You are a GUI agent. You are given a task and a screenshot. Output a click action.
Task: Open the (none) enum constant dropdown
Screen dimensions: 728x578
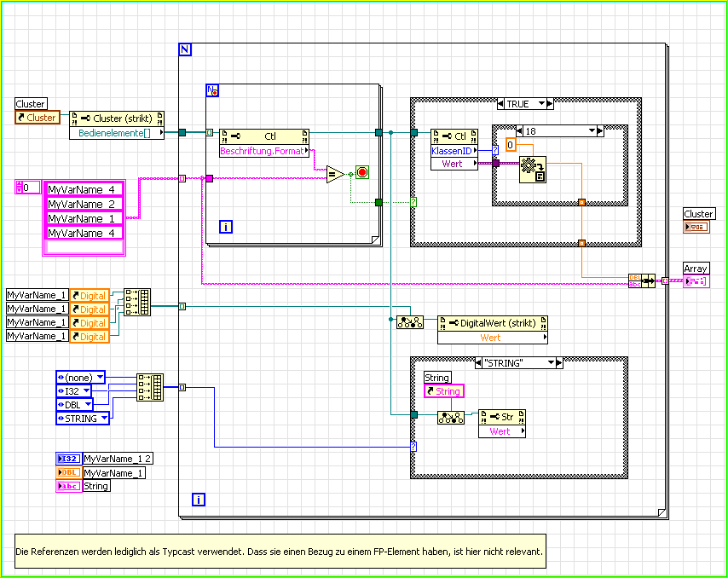(100, 377)
